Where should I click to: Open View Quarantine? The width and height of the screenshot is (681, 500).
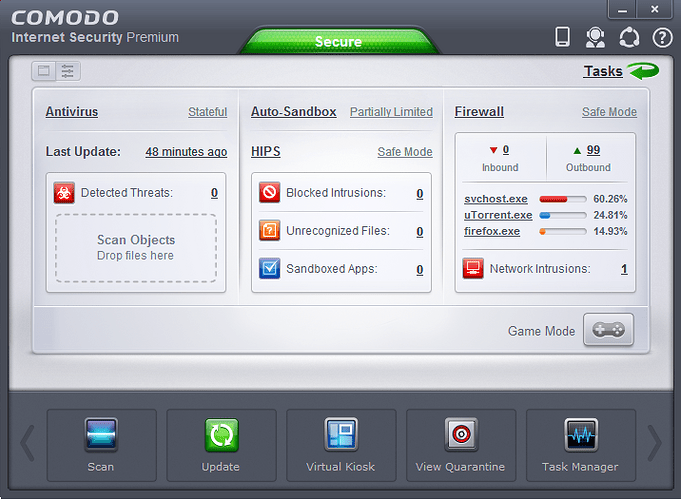coord(461,445)
